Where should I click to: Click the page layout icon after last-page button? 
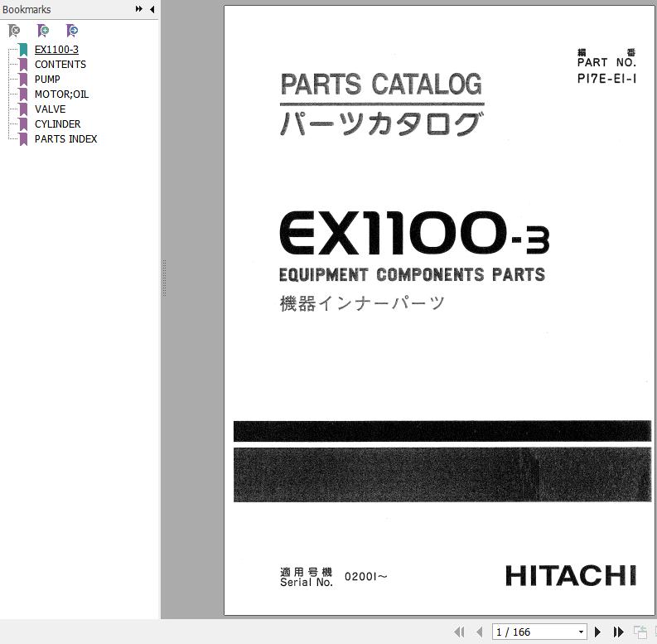tap(640, 632)
